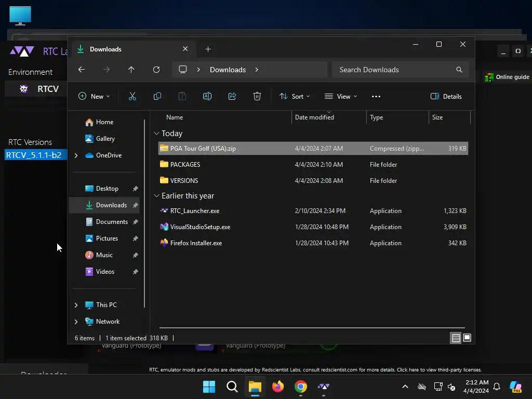Click File Explorer taskbar icon
532x399 pixels.
pos(255,387)
